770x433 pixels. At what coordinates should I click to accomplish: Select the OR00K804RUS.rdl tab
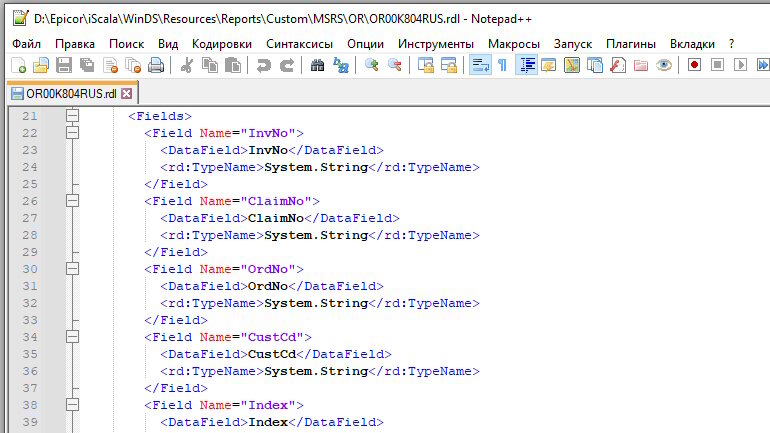(72, 94)
